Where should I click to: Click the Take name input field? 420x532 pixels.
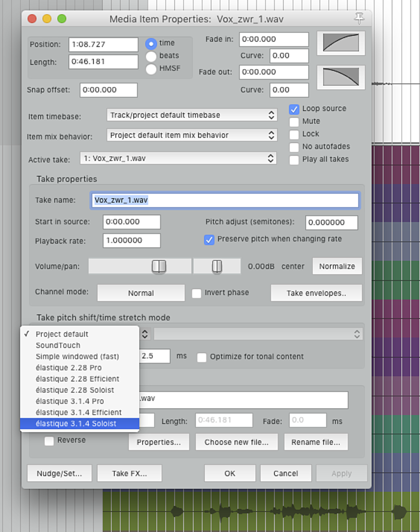tap(225, 200)
